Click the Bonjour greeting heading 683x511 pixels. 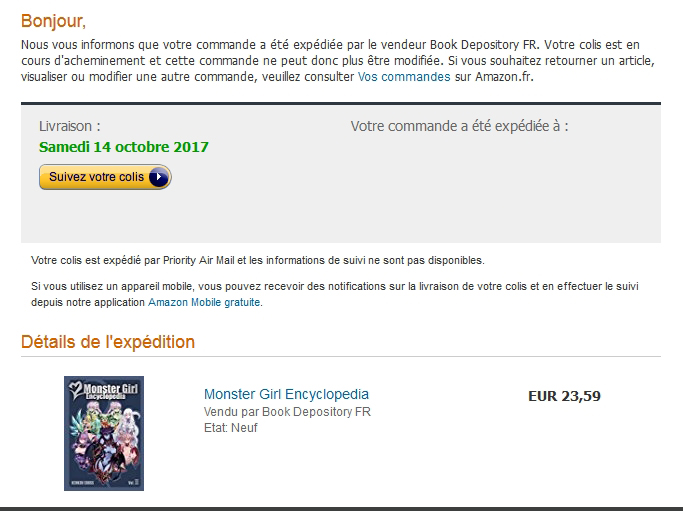point(53,21)
